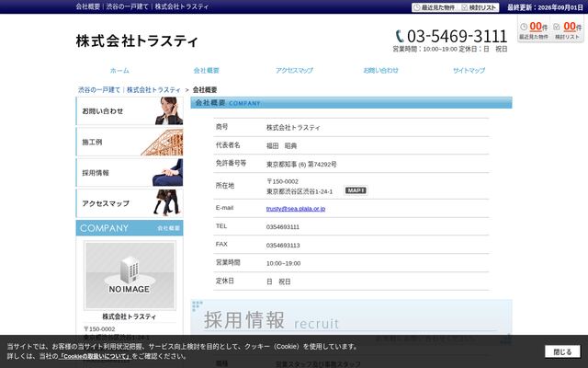
Task: Click the 会社概要 COMPANY section header
Action: coord(351,102)
